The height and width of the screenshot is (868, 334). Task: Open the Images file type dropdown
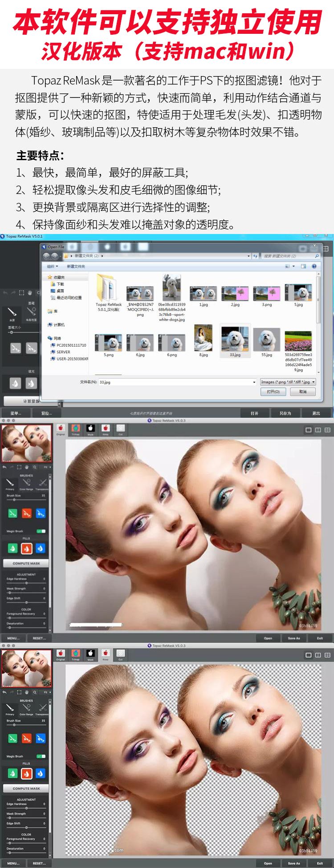point(288,382)
